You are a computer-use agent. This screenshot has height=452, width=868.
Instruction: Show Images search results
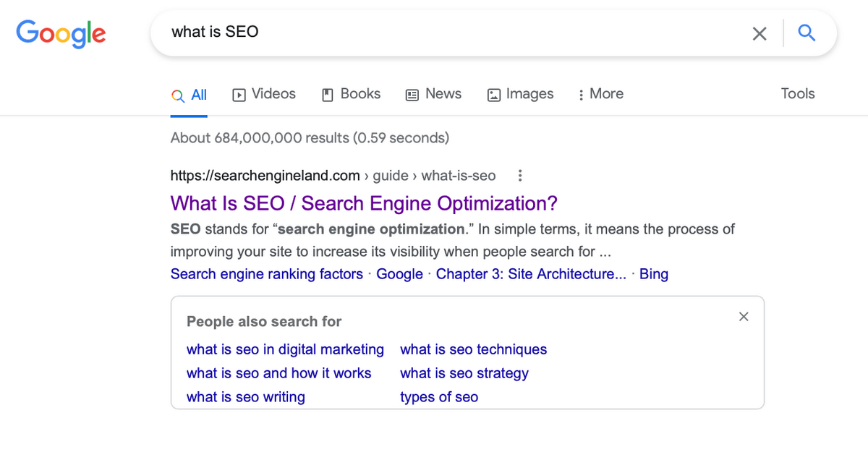coord(521,94)
